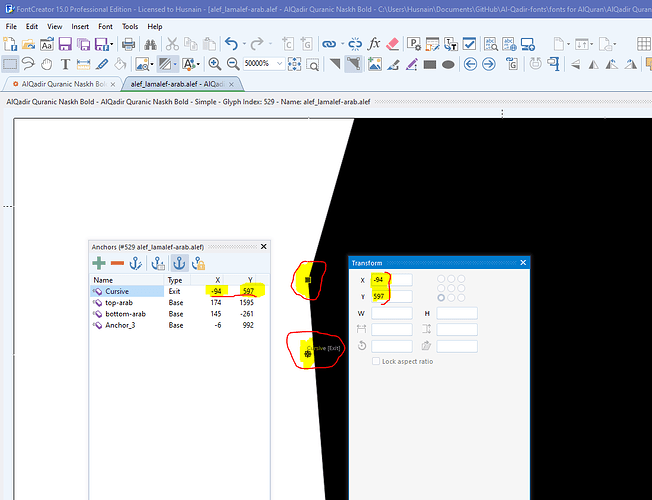Select the bottom-arab anchor row
This screenshot has height=500, width=652.
click(180, 314)
